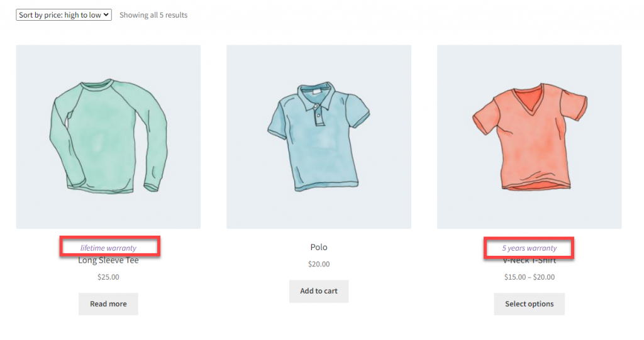The image size is (644, 340).
Task: Click the V-shaped neckline of the red shirt
Action: 530,99
